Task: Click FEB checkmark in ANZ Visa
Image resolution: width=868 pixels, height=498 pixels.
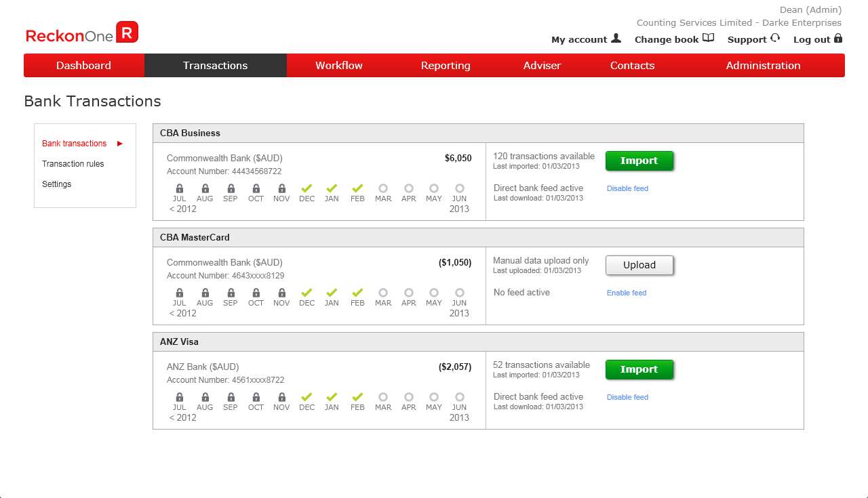Action: (x=357, y=397)
